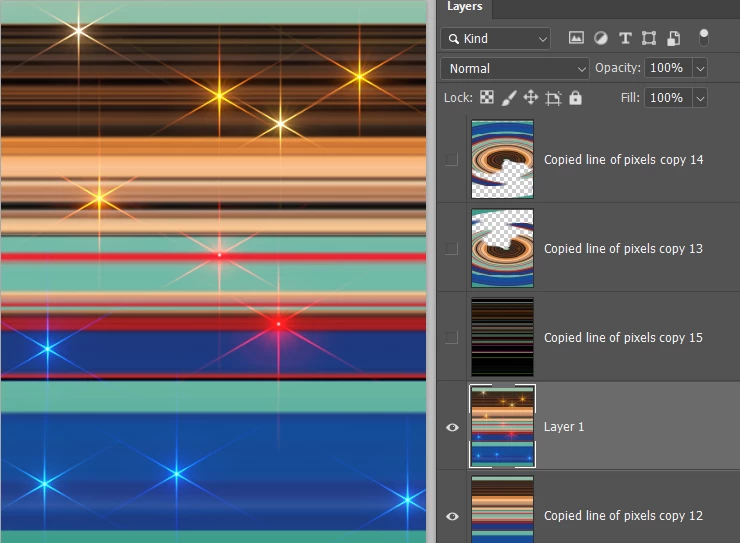The width and height of the screenshot is (740, 543).
Task: Select layer name Copied line of pixels copy 15
Action: (623, 337)
